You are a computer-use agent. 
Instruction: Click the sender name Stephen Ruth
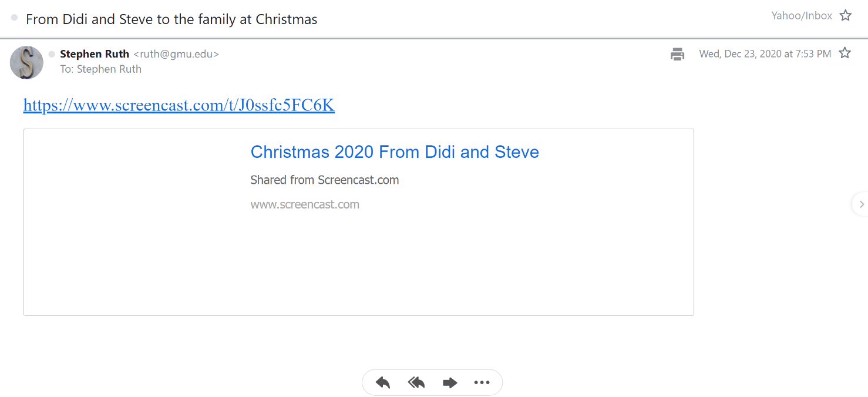(95, 54)
